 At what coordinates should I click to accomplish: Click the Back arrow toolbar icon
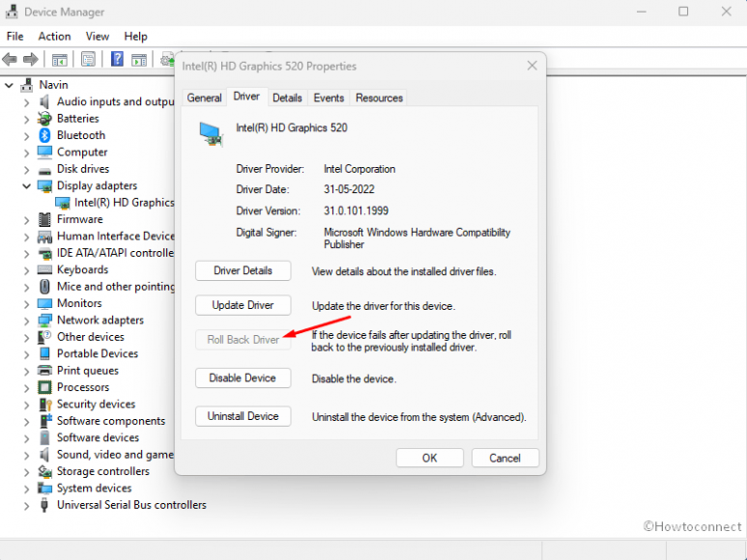click(10, 60)
